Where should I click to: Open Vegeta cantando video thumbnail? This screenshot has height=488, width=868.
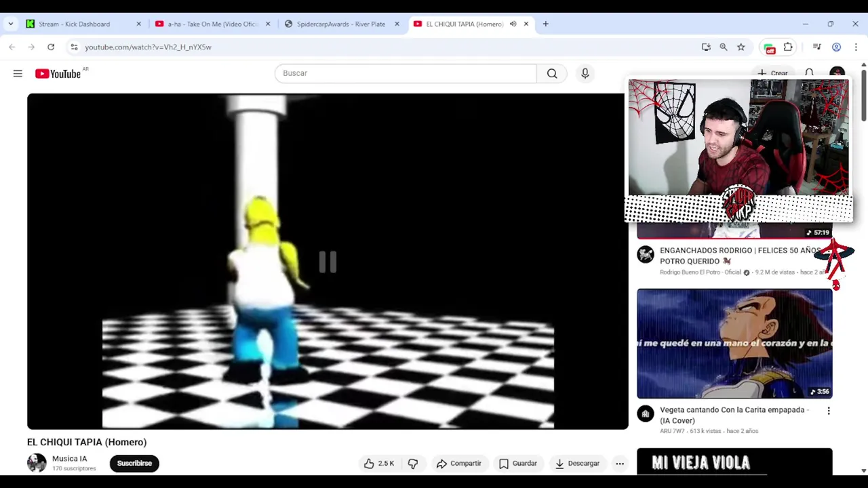[x=734, y=344]
